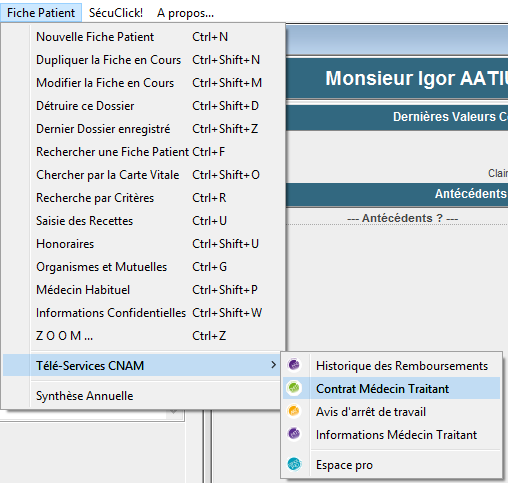Open the SécuClick! menu

[116, 13]
